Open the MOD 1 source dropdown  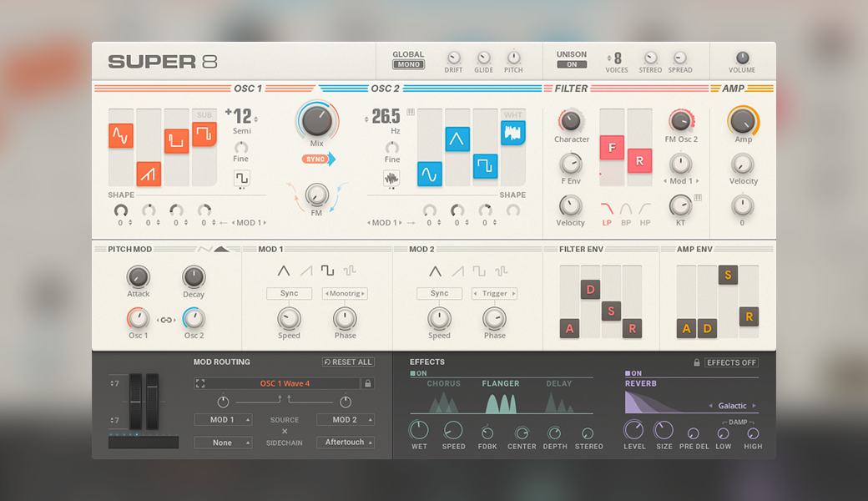click(223, 420)
